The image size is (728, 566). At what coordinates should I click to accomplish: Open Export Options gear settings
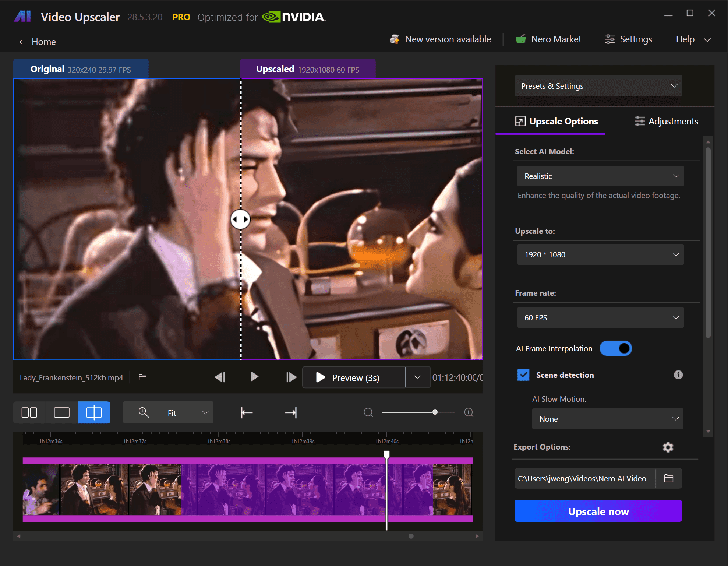click(668, 447)
